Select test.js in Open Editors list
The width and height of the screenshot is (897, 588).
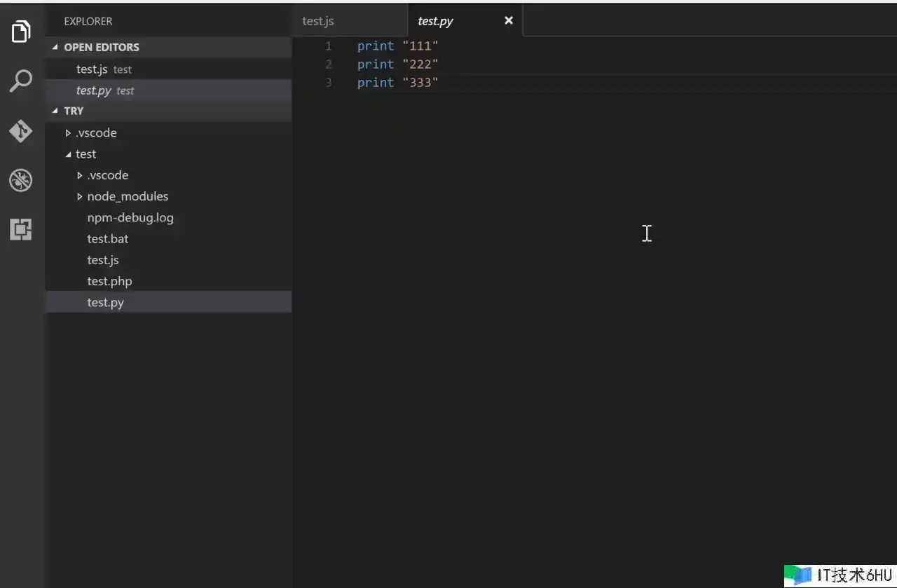coord(92,69)
